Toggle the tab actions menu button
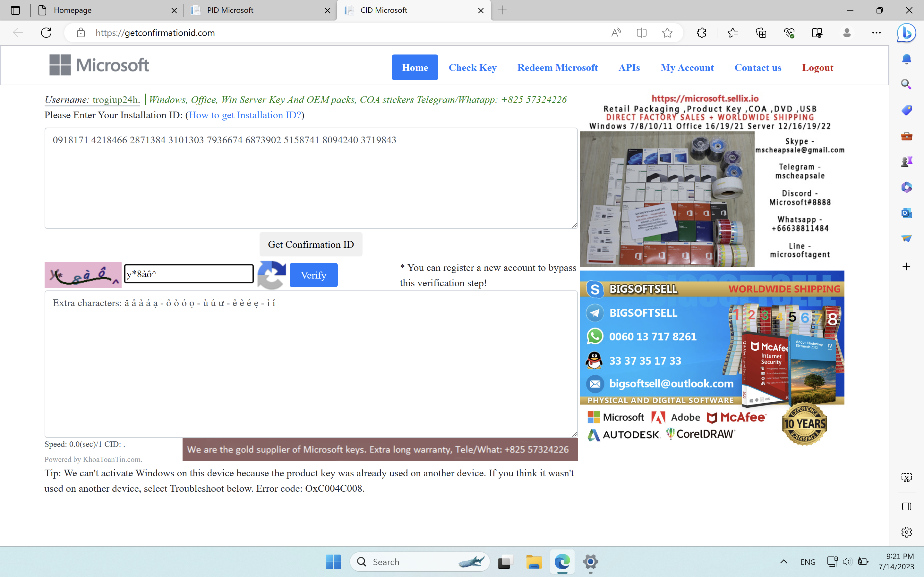 coord(15,10)
